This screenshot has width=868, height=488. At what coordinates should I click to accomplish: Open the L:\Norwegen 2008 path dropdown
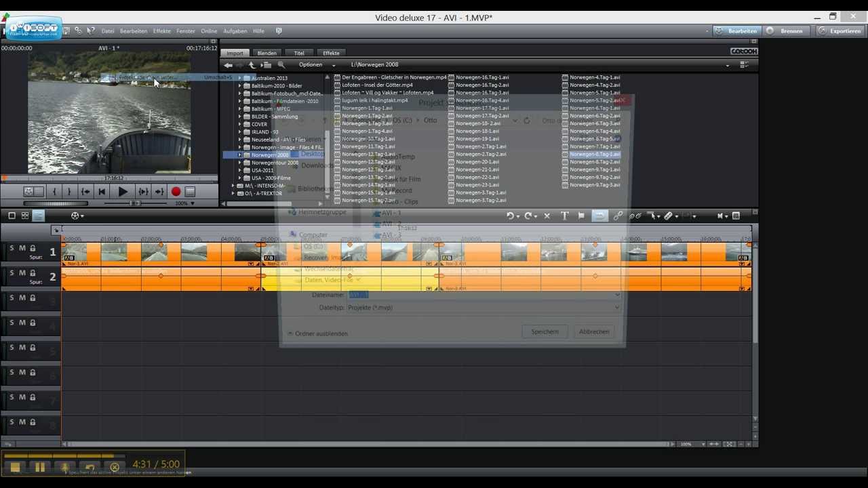[728, 65]
